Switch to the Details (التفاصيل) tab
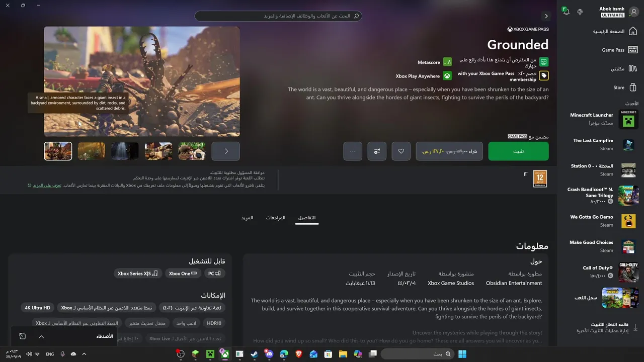Image resolution: width=644 pixels, height=362 pixels. click(307, 218)
